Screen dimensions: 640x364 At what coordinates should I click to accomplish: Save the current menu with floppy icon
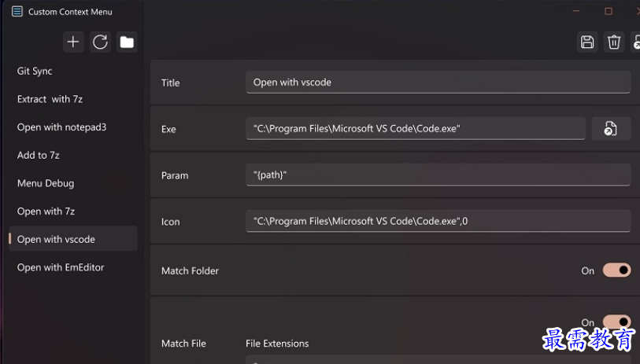point(587,42)
